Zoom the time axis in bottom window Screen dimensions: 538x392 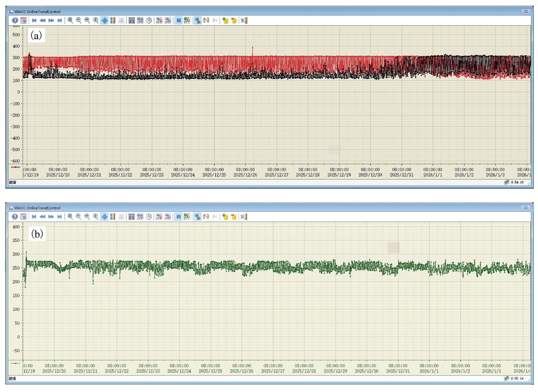[87, 217]
